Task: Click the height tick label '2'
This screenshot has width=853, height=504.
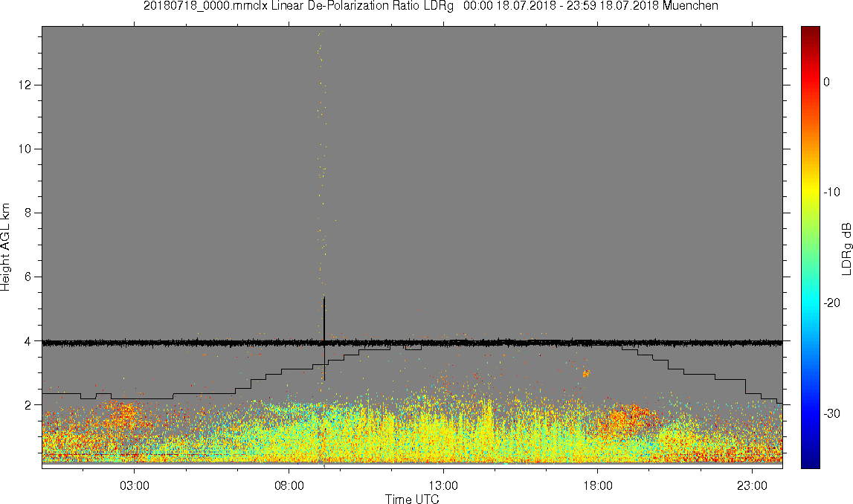Action: (28, 404)
